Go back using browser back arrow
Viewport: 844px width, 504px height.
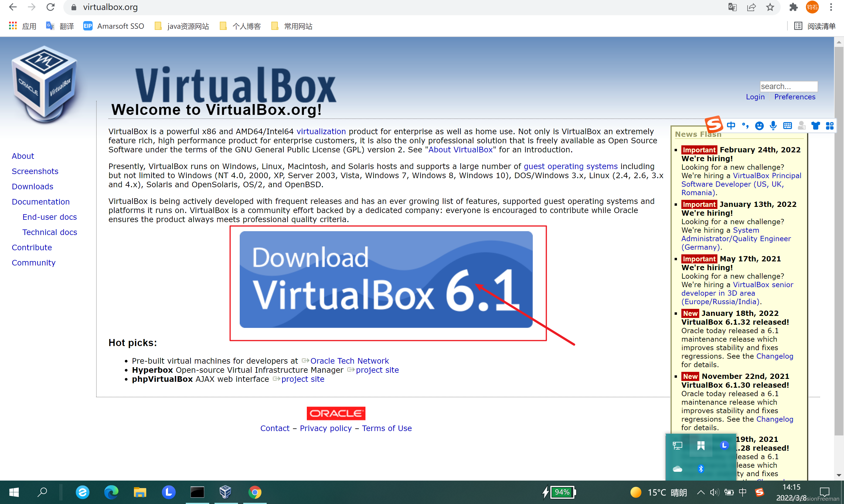pyautogui.click(x=13, y=7)
